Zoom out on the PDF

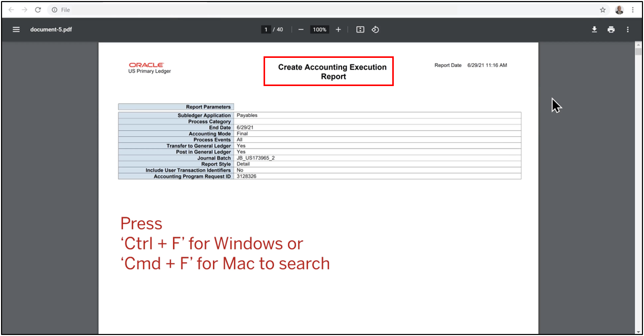click(x=301, y=29)
